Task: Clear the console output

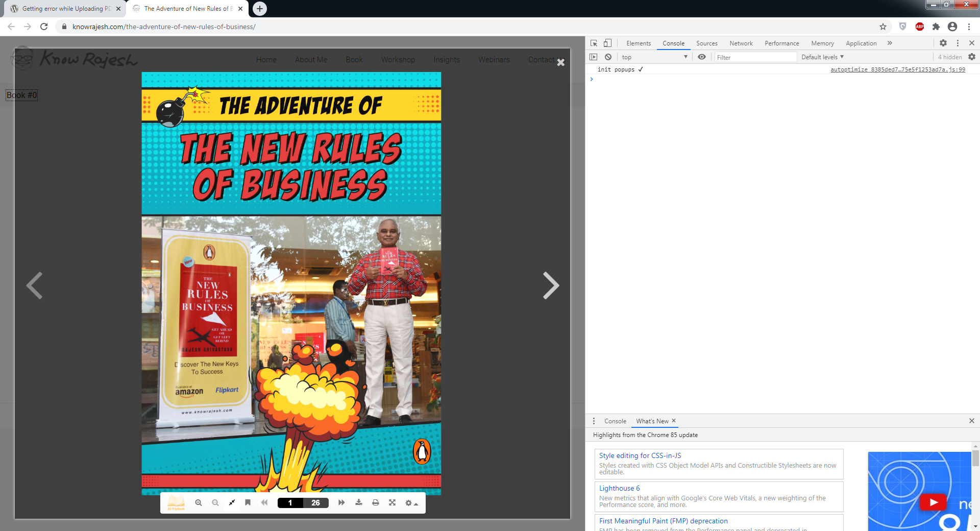Action: (608, 57)
